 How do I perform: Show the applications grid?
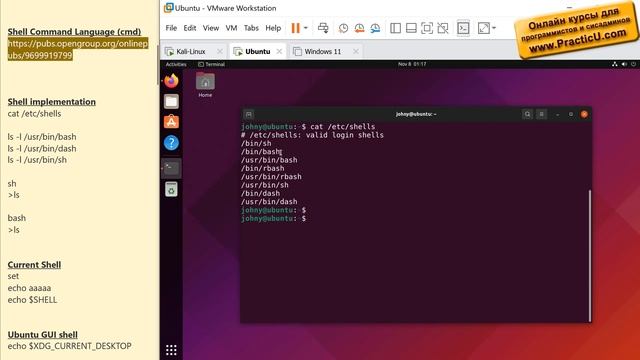171,350
